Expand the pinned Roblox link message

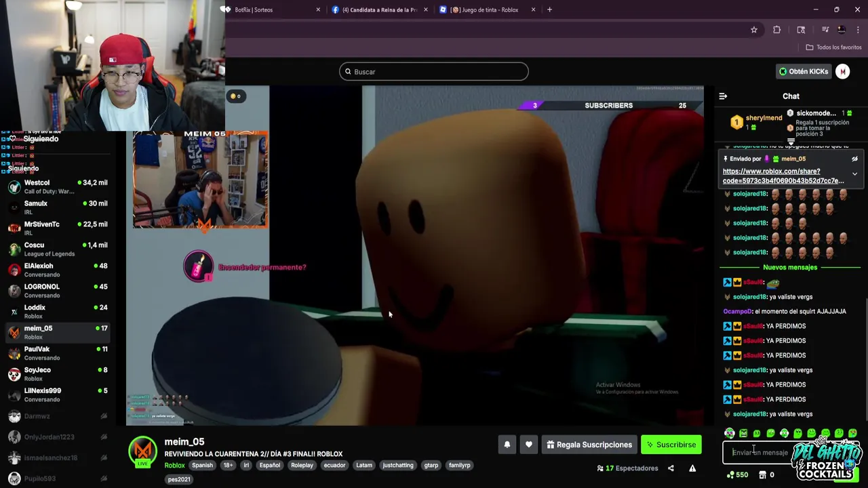tap(854, 174)
